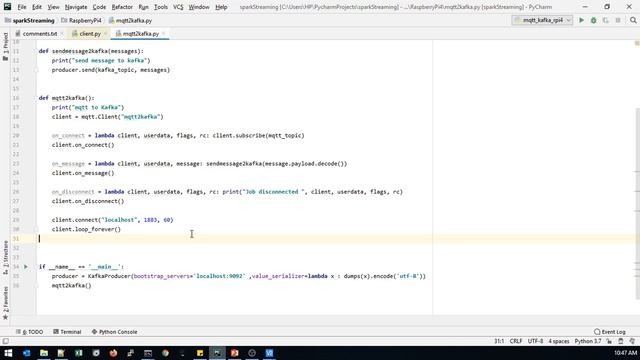Viewport: 640px width, 360px height.
Task: Click the tool windows quick-access icon at bottom-left
Action: [x=5, y=341]
